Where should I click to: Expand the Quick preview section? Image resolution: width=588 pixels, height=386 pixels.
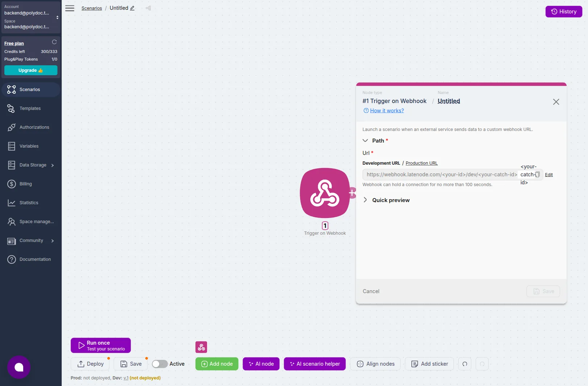pyautogui.click(x=365, y=200)
